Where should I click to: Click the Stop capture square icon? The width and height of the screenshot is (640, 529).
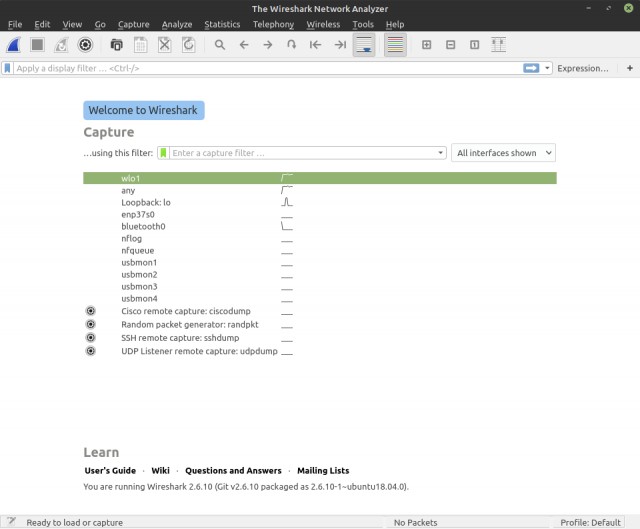pyautogui.click(x=37, y=45)
